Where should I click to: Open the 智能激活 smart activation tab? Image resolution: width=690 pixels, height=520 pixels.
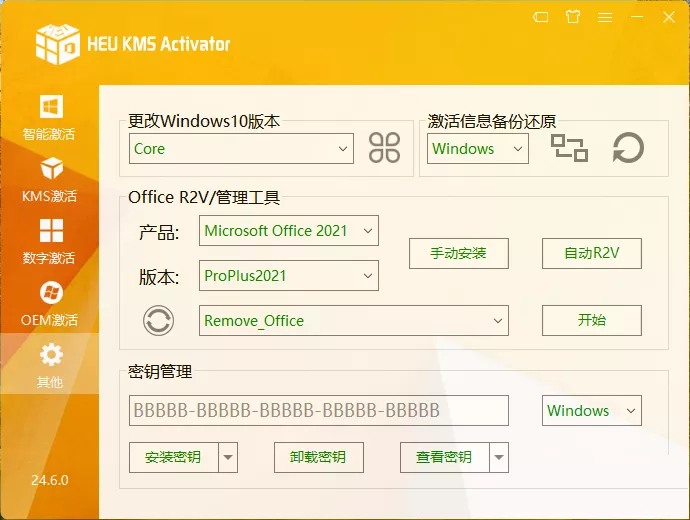(x=49, y=117)
